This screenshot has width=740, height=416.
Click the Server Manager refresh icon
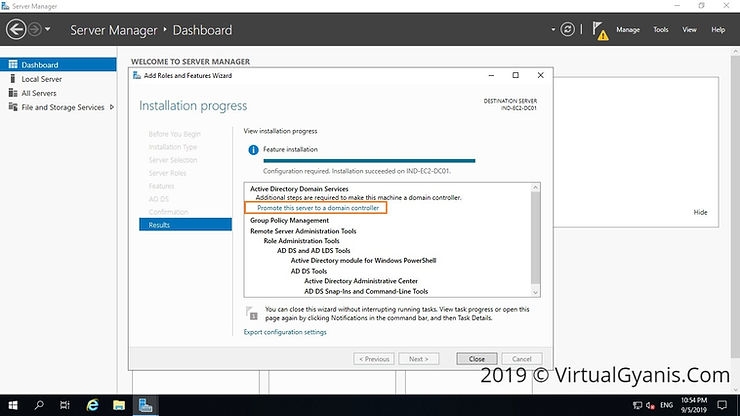tap(569, 30)
